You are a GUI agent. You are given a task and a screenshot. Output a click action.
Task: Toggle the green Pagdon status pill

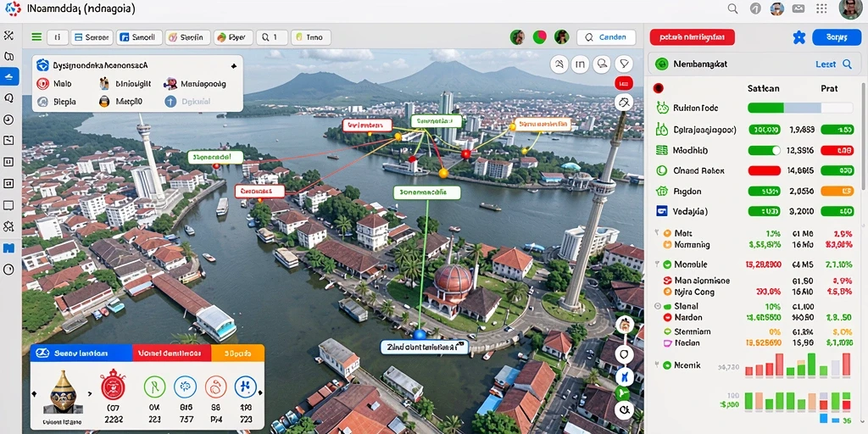click(765, 191)
